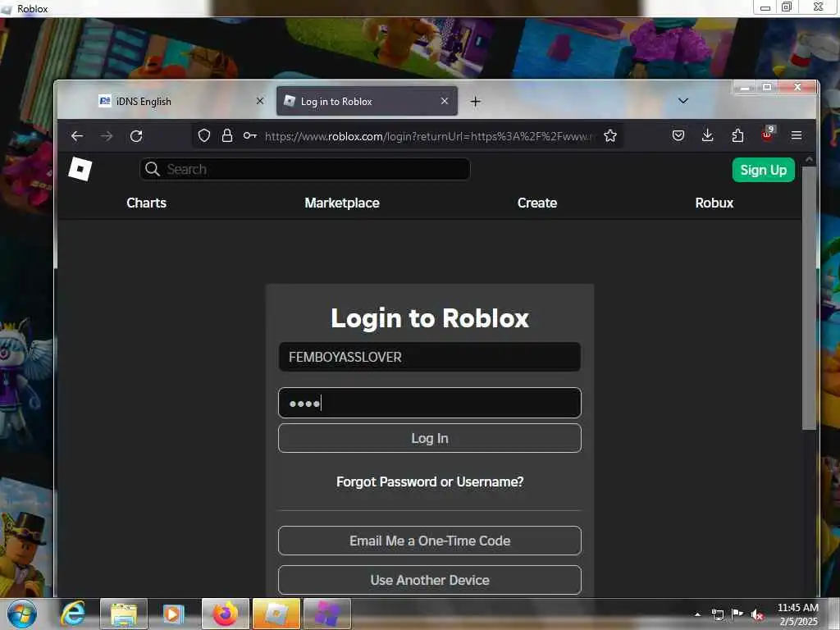Select Use Another Device button
Viewport: 840px width, 630px height.
click(430, 580)
